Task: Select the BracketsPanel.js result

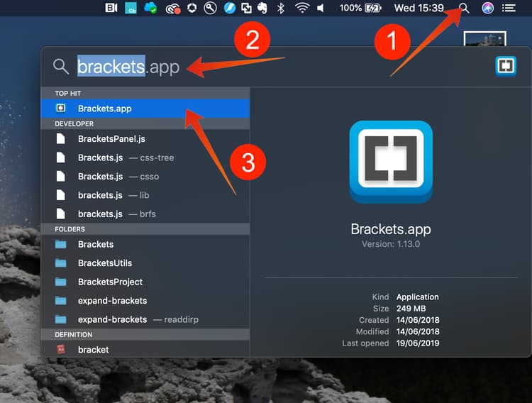Action: 145,139
